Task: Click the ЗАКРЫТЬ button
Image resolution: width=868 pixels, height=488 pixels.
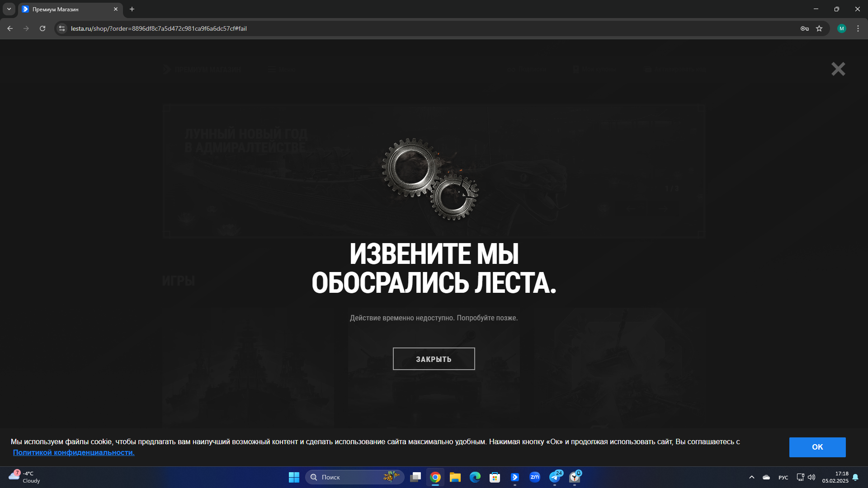Action: pos(434,359)
